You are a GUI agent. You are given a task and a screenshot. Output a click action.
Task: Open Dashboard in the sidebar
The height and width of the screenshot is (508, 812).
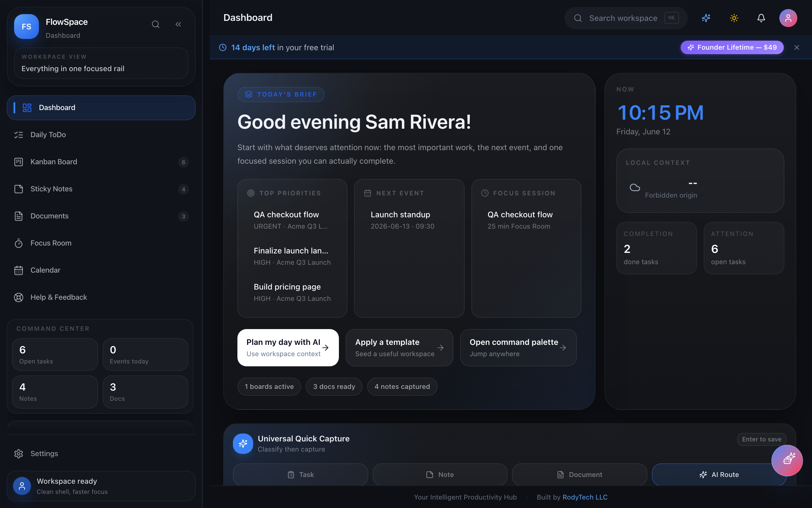point(101,108)
